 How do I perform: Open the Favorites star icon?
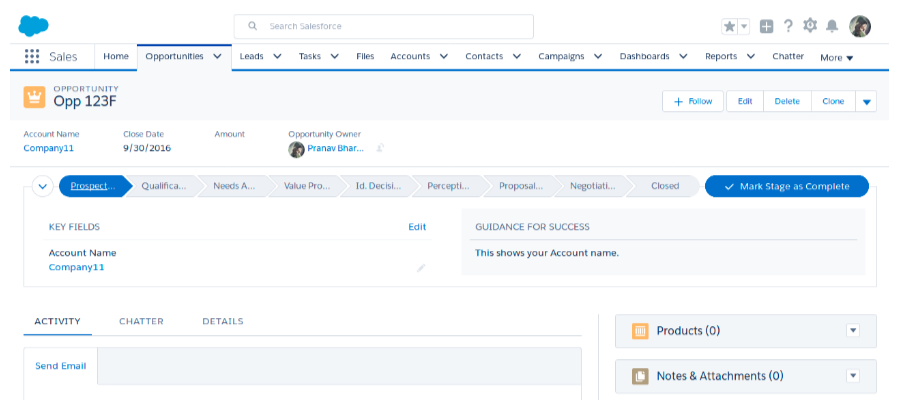[730, 26]
